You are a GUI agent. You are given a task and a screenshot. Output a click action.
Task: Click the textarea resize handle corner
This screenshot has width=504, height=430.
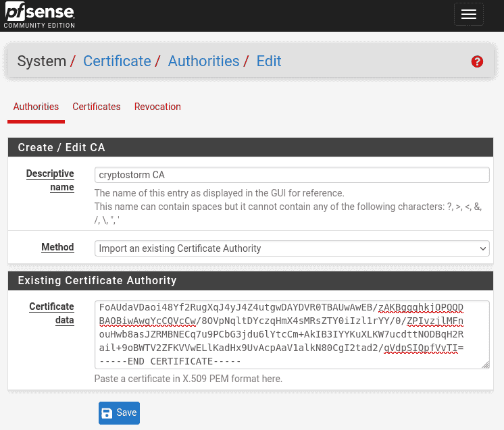coord(485,365)
